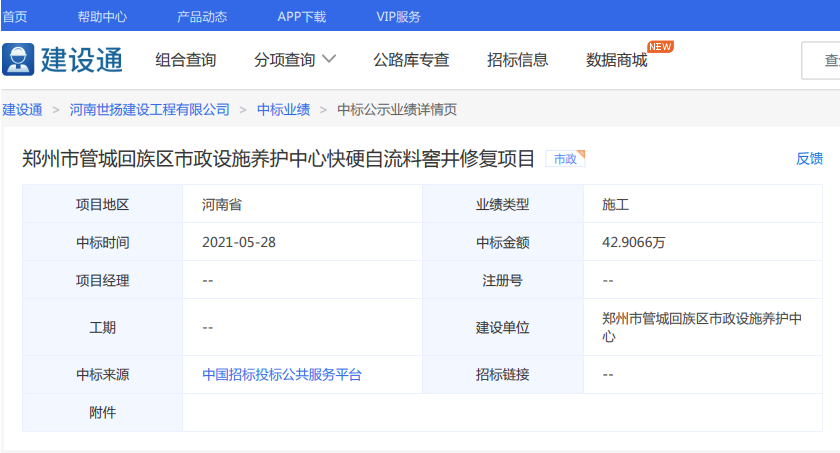The image size is (840, 453).
Task: Visit 产品动态 link
Action: [x=202, y=16]
